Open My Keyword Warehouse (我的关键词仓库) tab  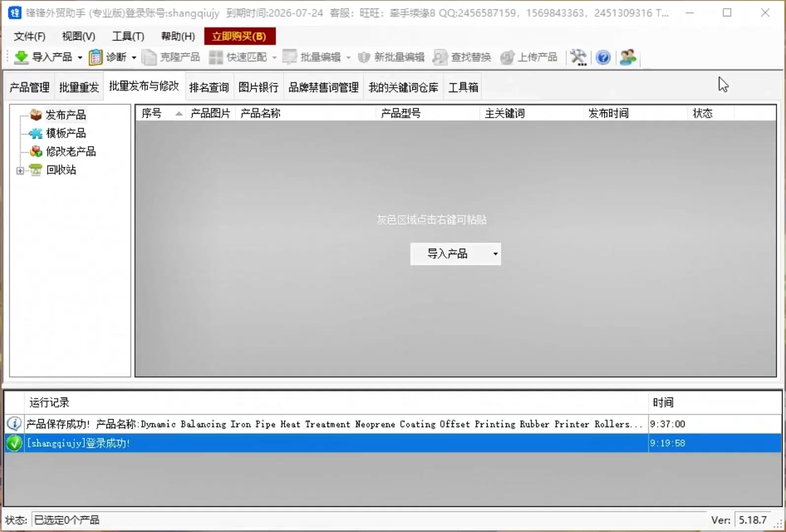(403, 87)
